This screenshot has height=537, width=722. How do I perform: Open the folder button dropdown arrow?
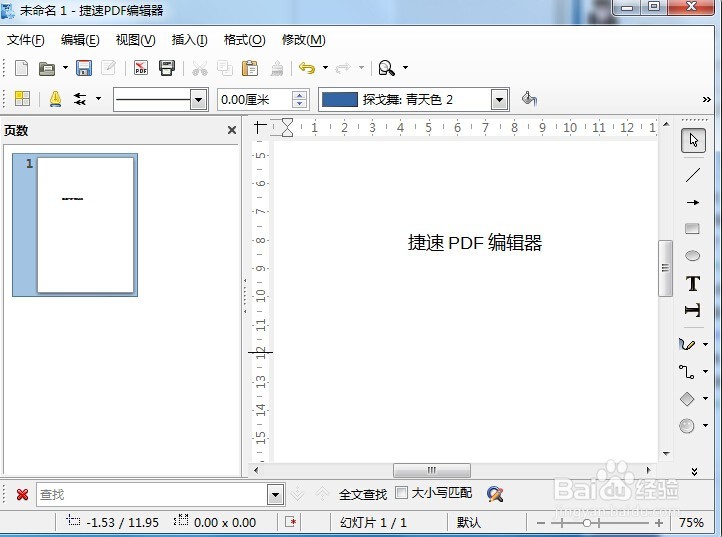click(65, 68)
